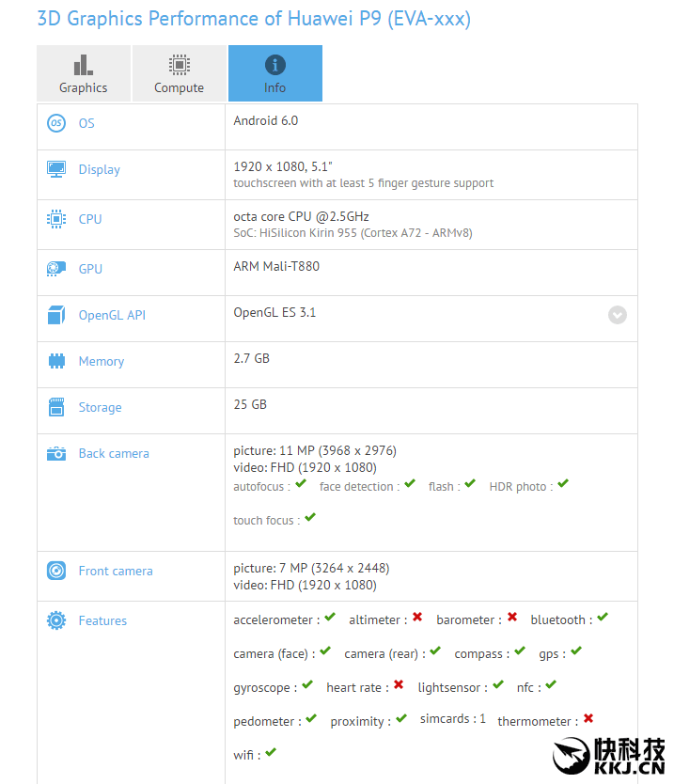Click the Display monitor icon
The height and width of the screenshot is (784, 674).
pos(56,169)
